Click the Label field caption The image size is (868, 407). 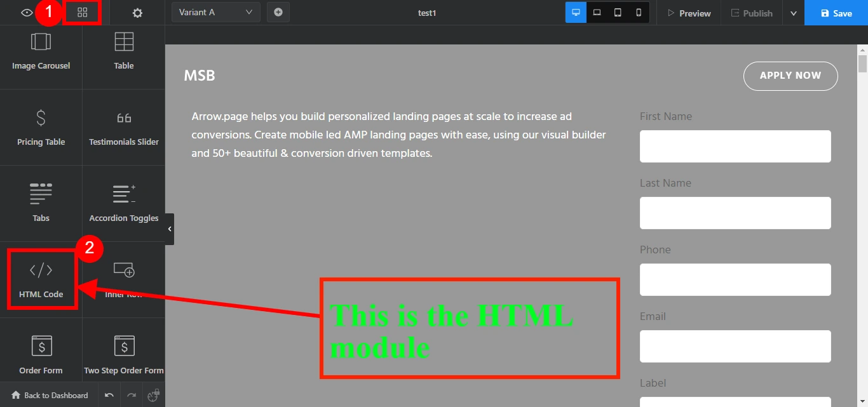653,383
